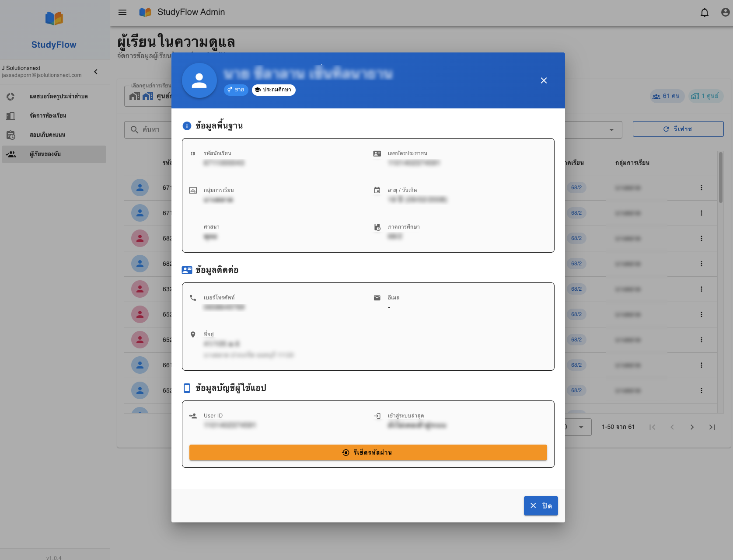733x560 pixels.
Task: Expand the filter dropdown beside รีเฟรช
Action: [611, 130]
